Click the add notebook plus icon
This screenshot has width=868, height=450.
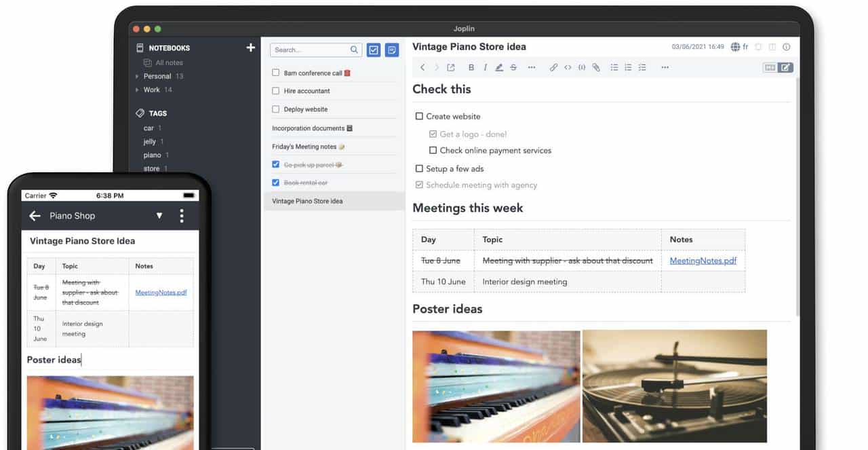[x=251, y=48]
